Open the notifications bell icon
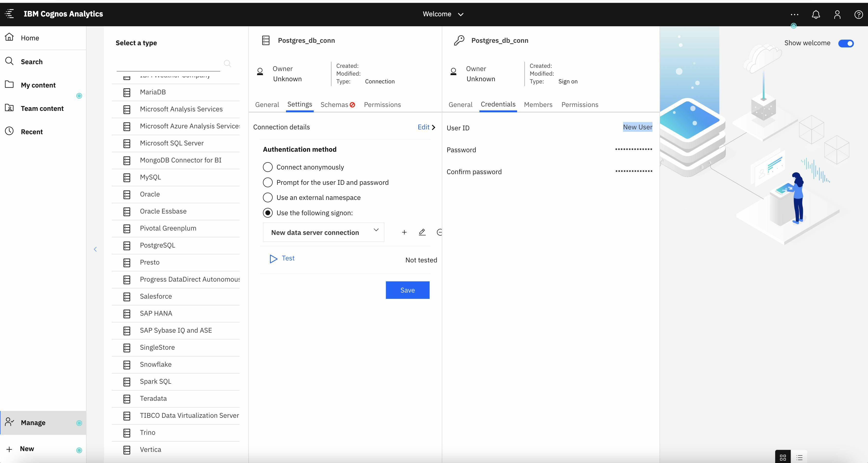This screenshot has width=868, height=463. tap(816, 15)
